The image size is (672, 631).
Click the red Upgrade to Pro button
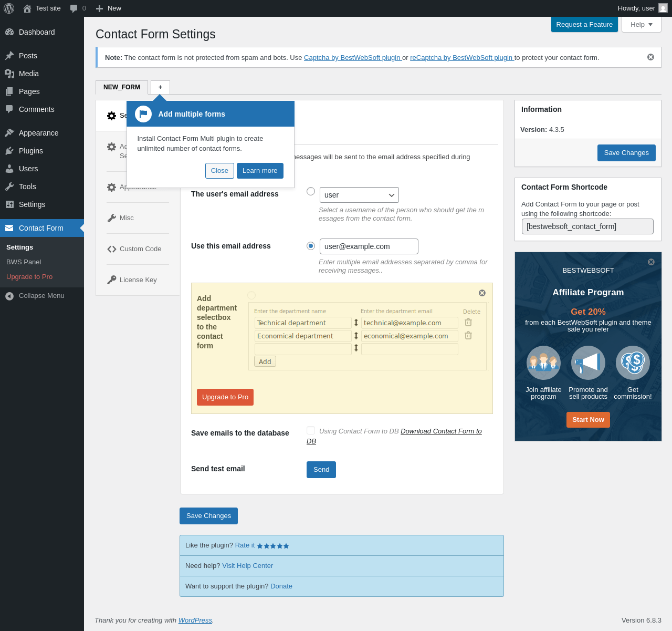pyautogui.click(x=225, y=397)
